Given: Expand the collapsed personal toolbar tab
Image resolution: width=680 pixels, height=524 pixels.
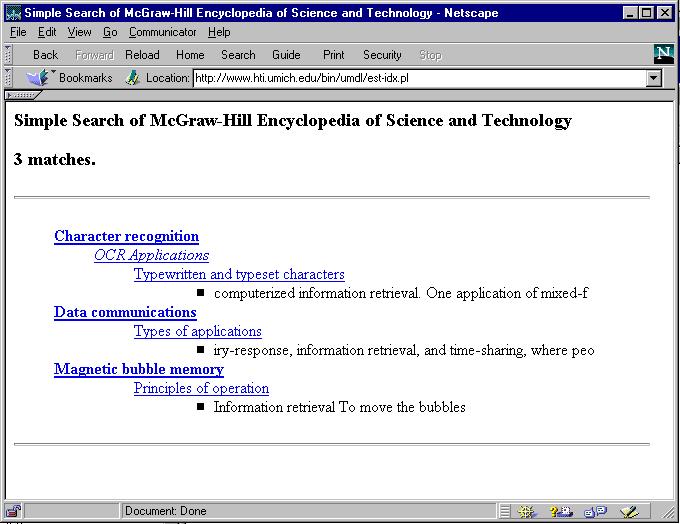Looking at the screenshot, I should pyautogui.click(x=23, y=95).
